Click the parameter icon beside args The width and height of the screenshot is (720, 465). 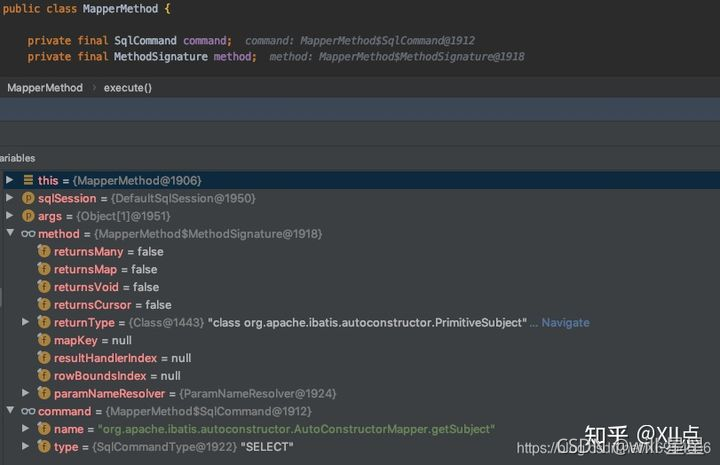coord(28,215)
